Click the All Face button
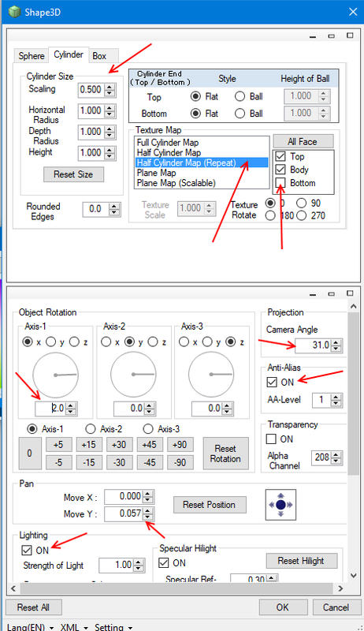The image size is (364, 631). coord(303,142)
